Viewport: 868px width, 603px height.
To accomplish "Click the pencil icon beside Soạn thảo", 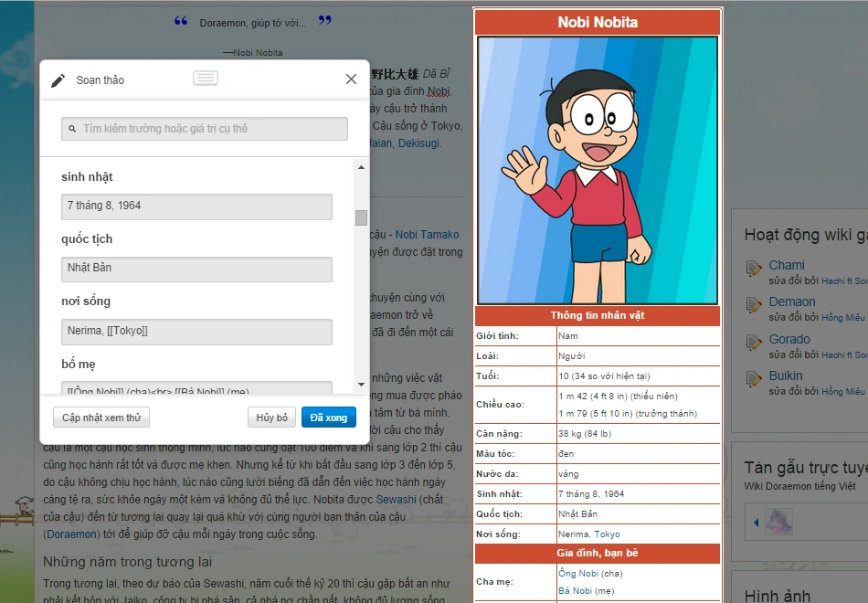I will point(58,80).
